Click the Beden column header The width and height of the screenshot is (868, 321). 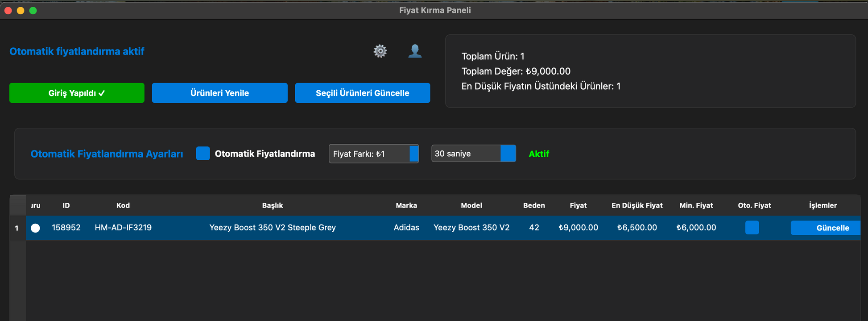(534, 205)
